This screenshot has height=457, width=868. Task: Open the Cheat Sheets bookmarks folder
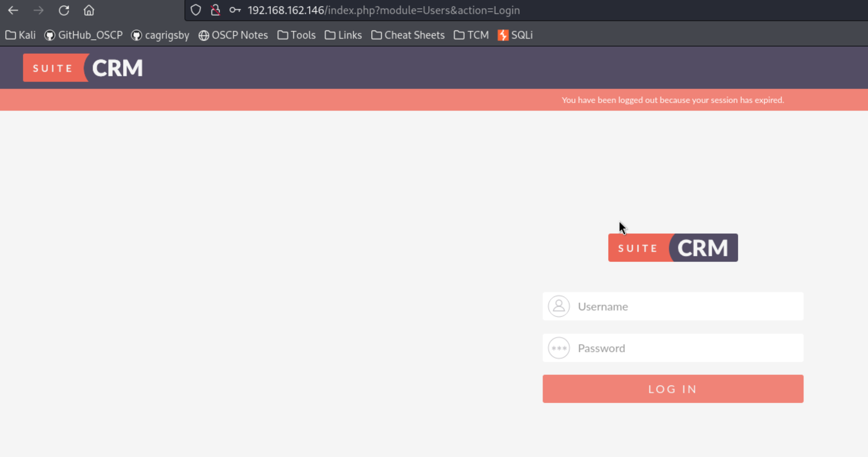pos(408,35)
